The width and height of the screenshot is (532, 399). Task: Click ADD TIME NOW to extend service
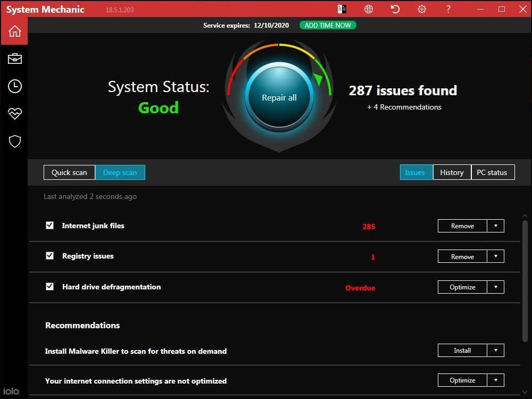pyautogui.click(x=328, y=24)
